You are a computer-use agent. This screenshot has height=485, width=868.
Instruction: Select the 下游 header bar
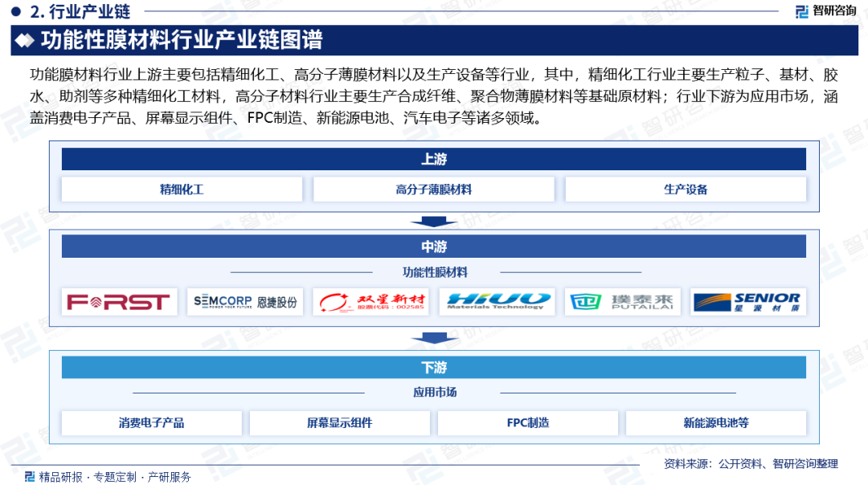[x=433, y=368]
